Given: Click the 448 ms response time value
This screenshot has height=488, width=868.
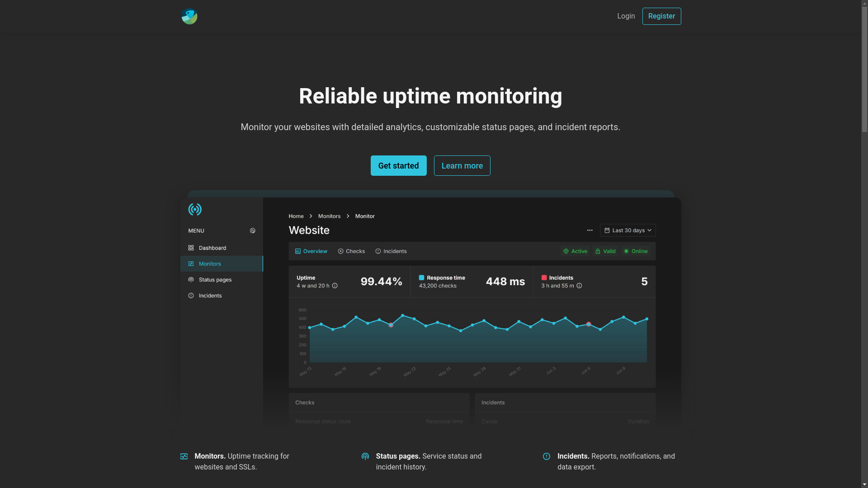Looking at the screenshot, I should tap(505, 282).
